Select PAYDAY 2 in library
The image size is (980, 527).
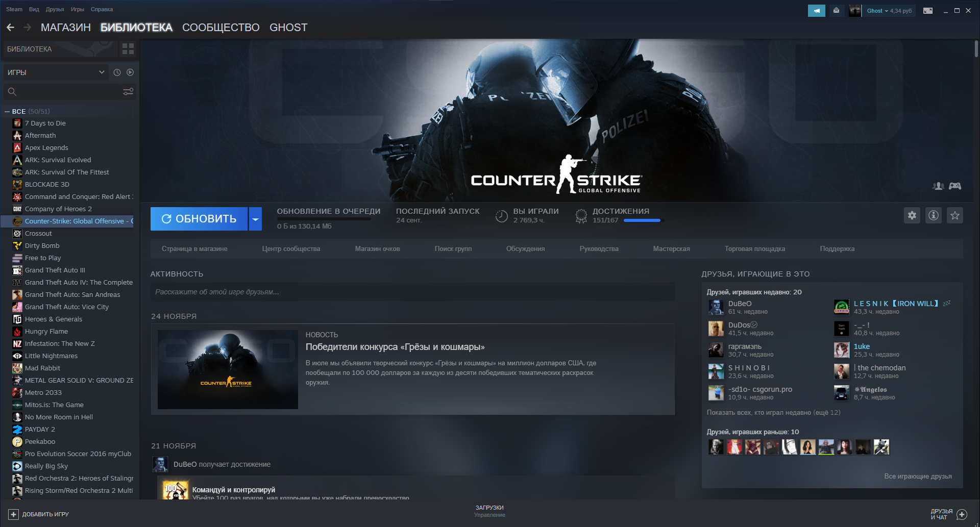point(40,429)
